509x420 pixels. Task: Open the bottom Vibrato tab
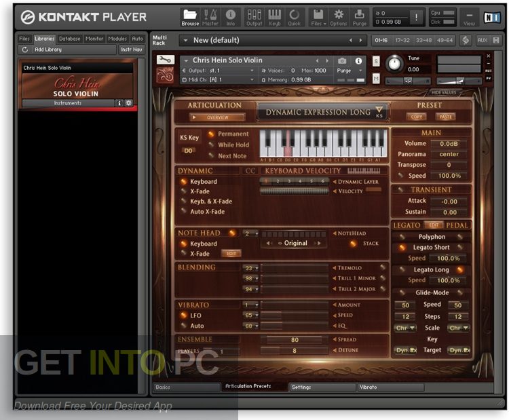(390, 387)
